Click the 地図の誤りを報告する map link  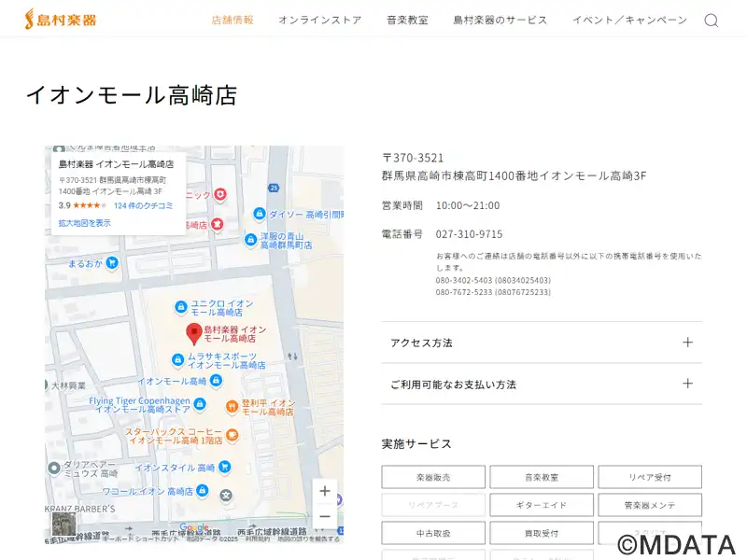(309, 539)
